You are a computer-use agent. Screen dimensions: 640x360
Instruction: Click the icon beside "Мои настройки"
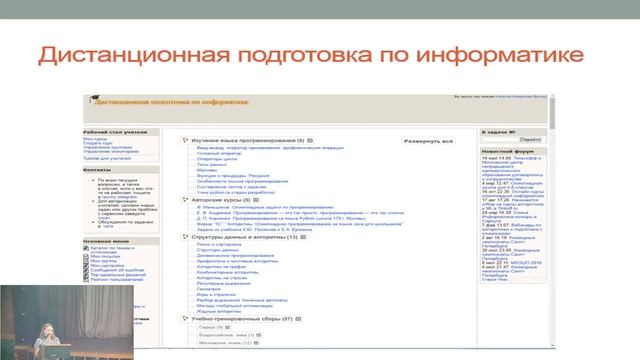pyautogui.click(x=86, y=265)
